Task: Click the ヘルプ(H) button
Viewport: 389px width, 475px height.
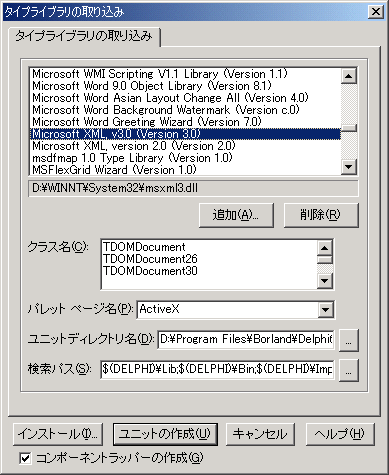Action: click(340, 434)
